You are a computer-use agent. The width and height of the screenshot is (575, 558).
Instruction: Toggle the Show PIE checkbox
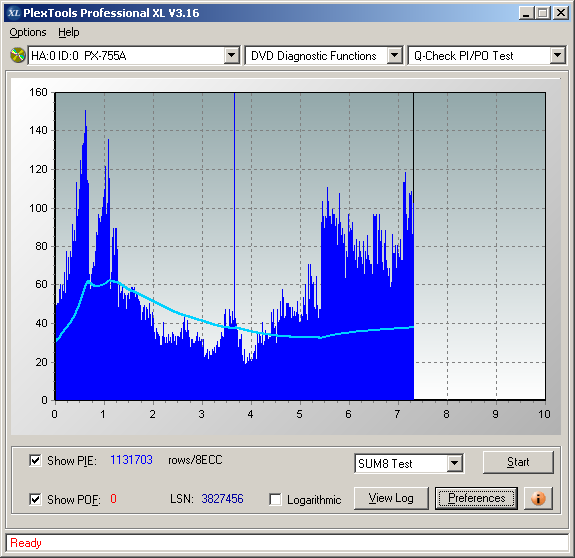(35, 460)
